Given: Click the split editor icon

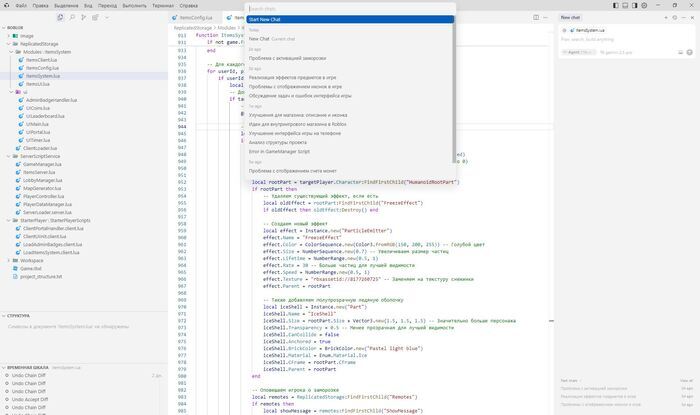Looking at the screenshot, I should tap(536, 17).
